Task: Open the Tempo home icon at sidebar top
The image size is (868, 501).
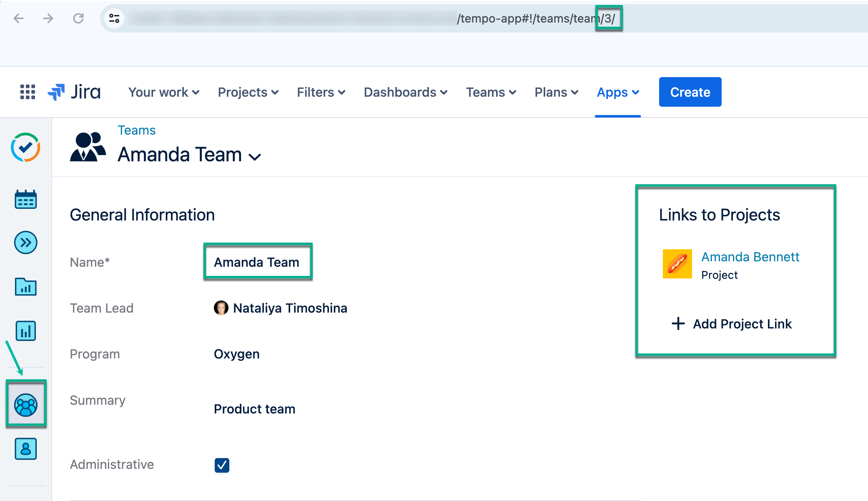Action: point(25,148)
